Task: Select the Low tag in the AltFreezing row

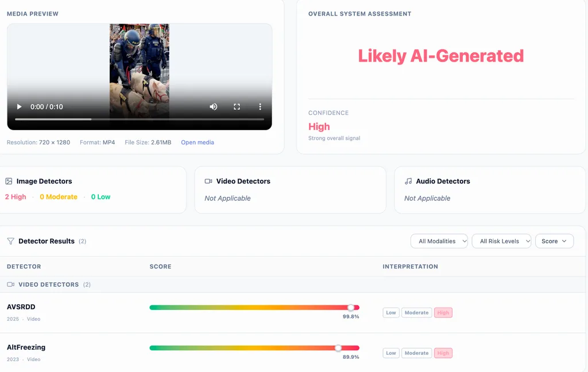Action: 390,353
